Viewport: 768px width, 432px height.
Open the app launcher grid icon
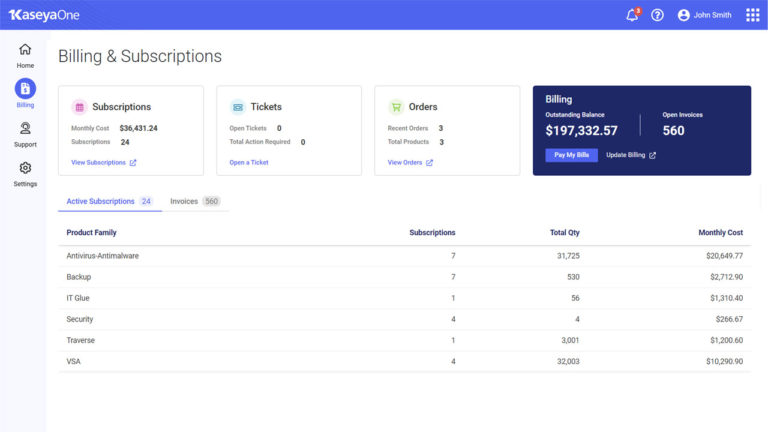tap(753, 15)
